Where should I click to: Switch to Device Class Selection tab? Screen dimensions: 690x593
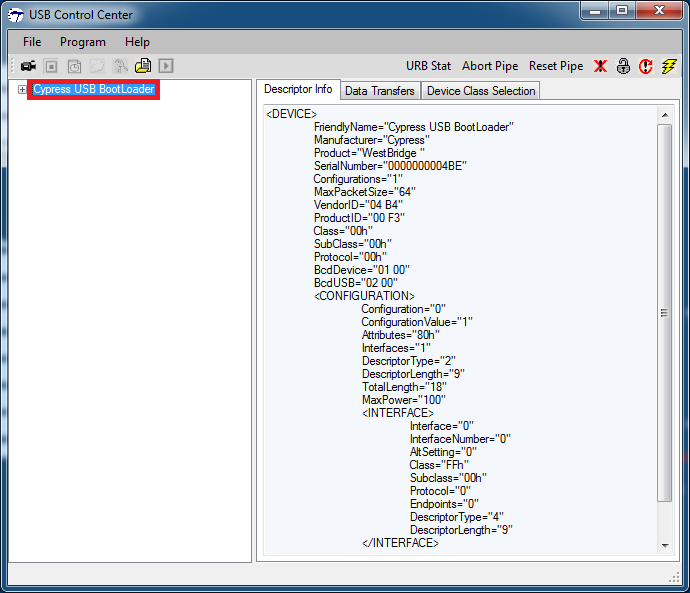coord(481,91)
